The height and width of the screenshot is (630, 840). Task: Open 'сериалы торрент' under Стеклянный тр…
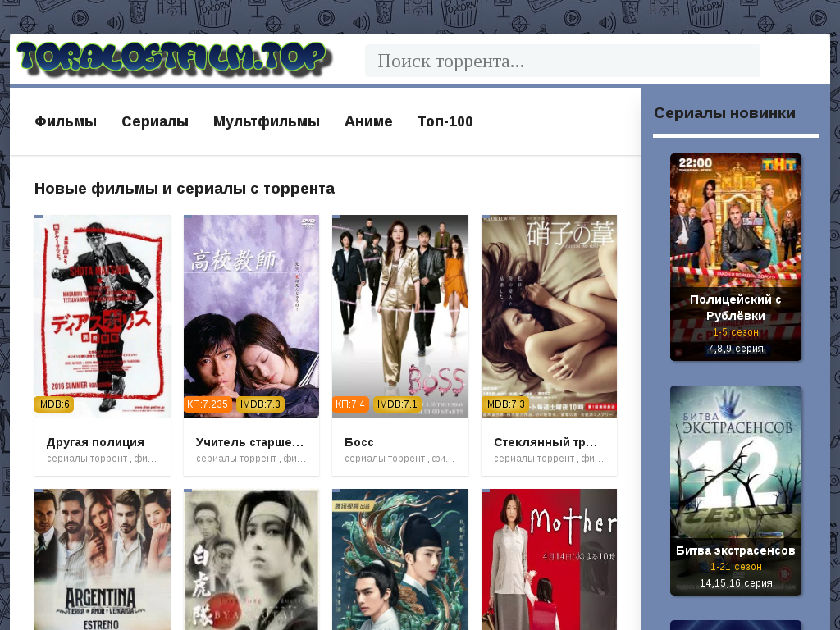coord(534,459)
